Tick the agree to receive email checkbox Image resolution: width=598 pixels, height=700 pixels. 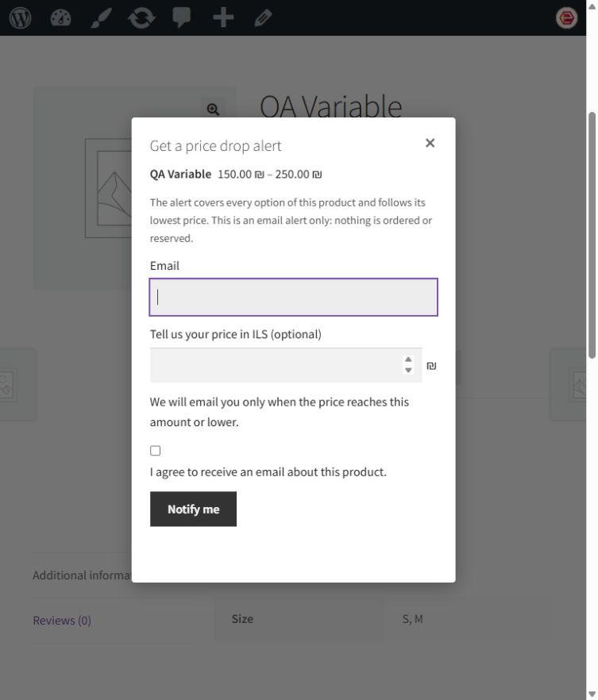pyautogui.click(x=156, y=451)
